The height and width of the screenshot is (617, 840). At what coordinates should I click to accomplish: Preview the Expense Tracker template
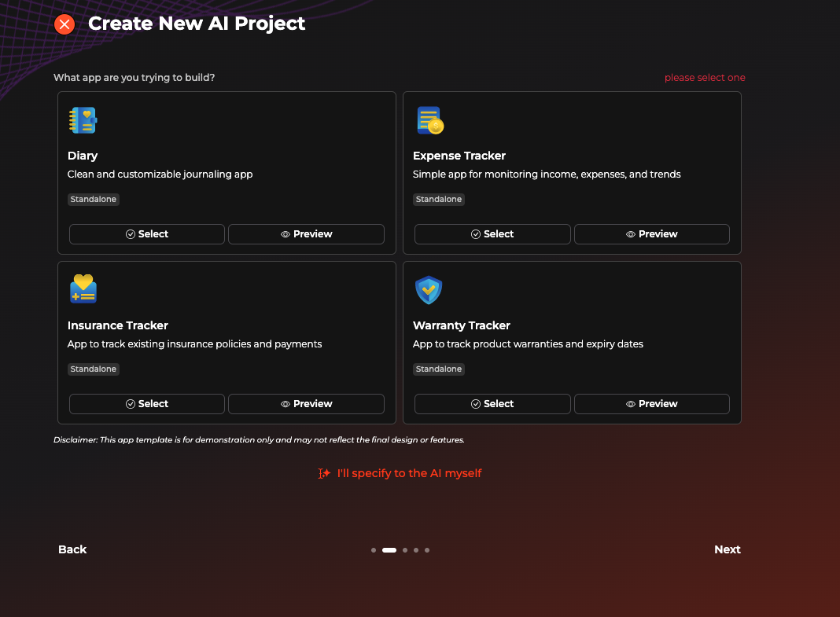[651, 234]
